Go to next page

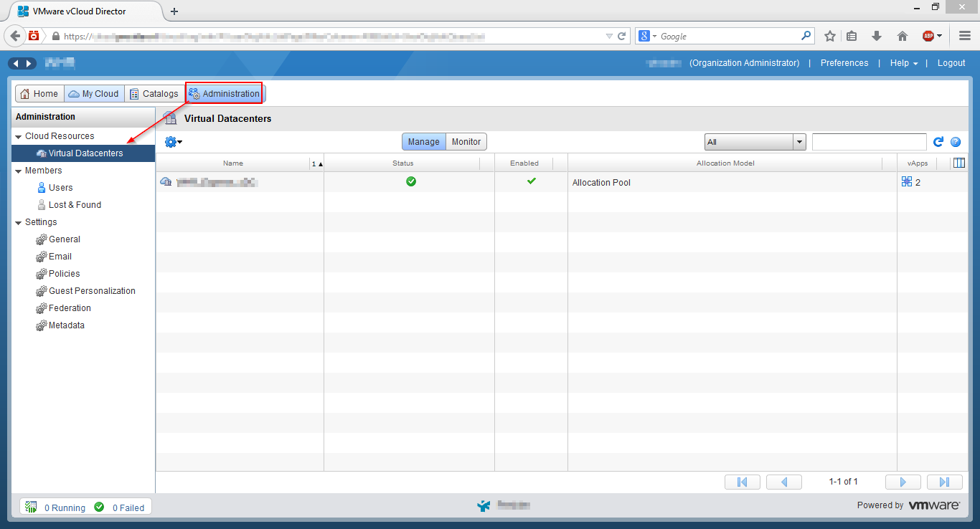click(903, 482)
